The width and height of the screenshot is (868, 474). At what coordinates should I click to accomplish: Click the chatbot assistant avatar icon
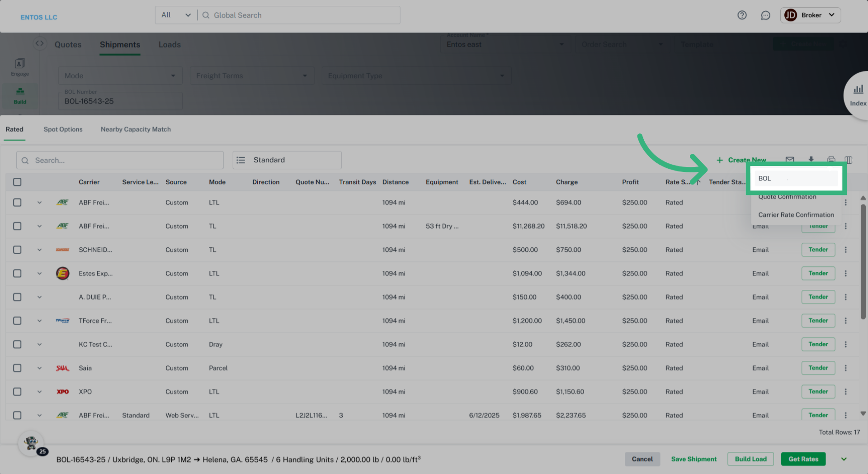(31, 443)
